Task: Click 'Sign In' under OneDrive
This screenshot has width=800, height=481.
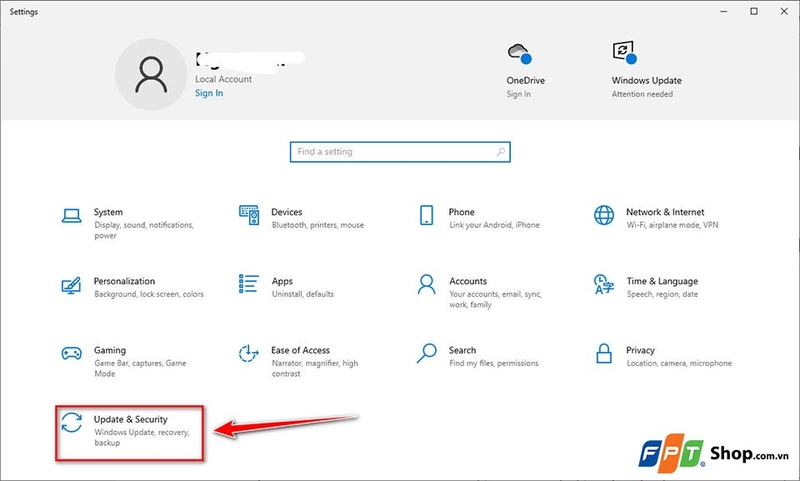Action: (x=518, y=94)
